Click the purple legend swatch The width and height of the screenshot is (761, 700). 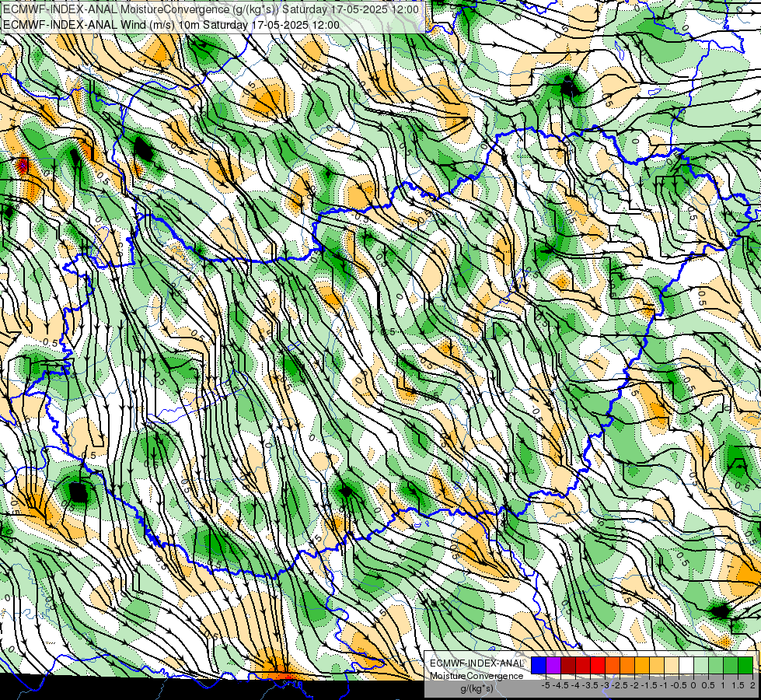click(553, 665)
